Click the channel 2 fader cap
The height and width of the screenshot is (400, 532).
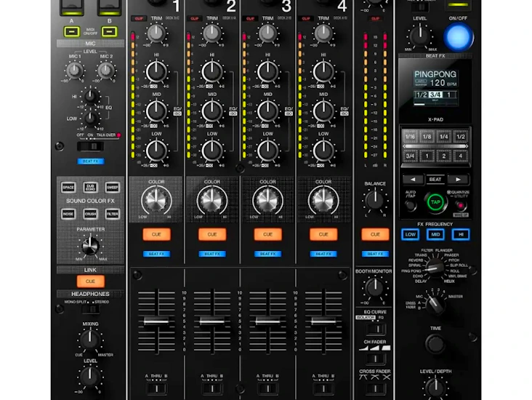212,321
